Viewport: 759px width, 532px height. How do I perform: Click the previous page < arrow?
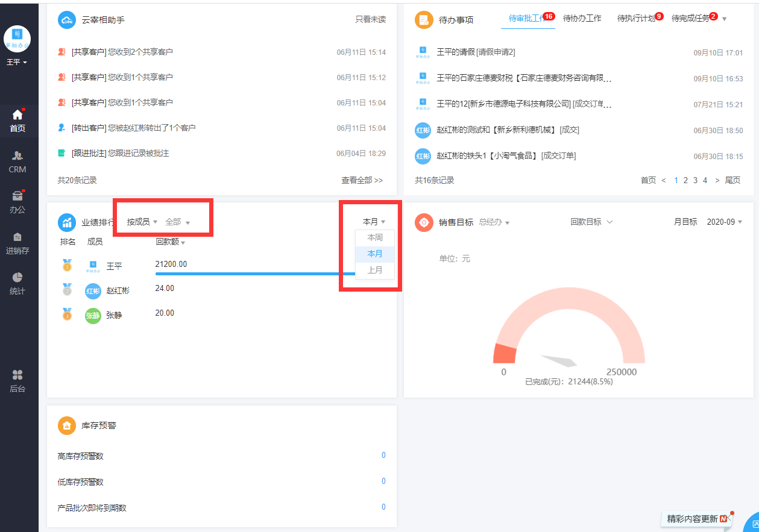(664, 180)
